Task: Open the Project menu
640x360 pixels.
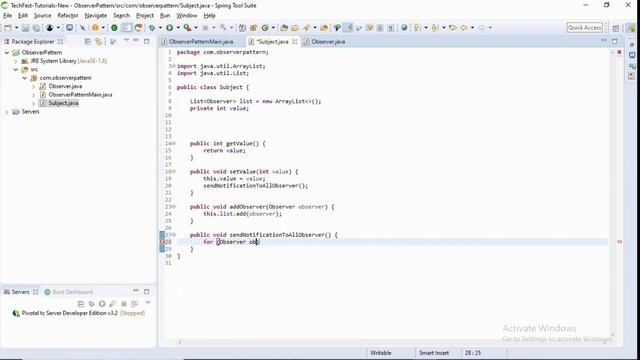Action: (x=144, y=16)
